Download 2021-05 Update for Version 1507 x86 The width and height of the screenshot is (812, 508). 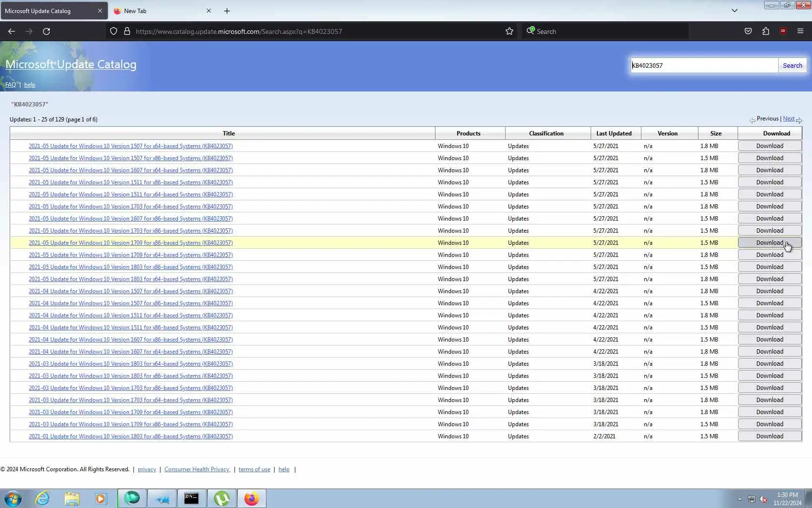(769, 158)
